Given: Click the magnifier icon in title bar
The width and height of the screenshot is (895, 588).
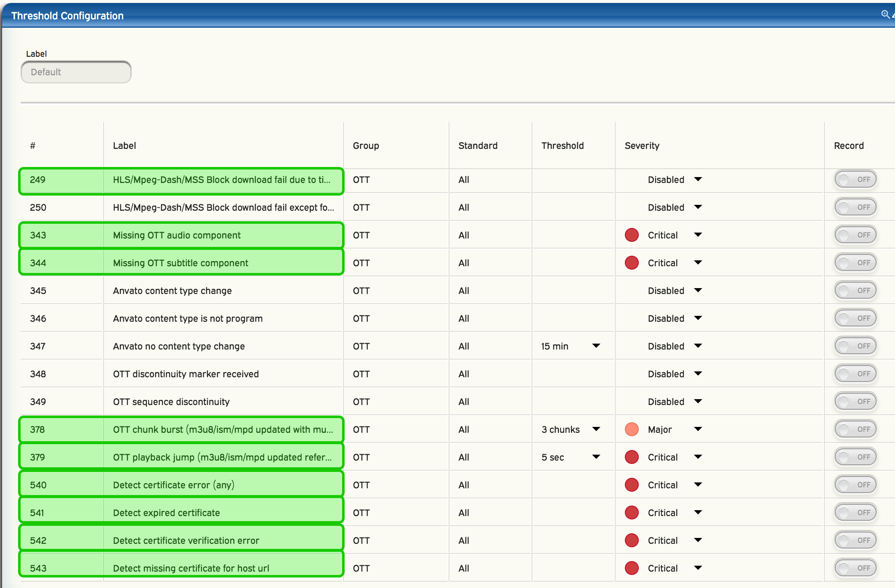Looking at the screenshot, I should pyautogui.click(x=885, y=15).
